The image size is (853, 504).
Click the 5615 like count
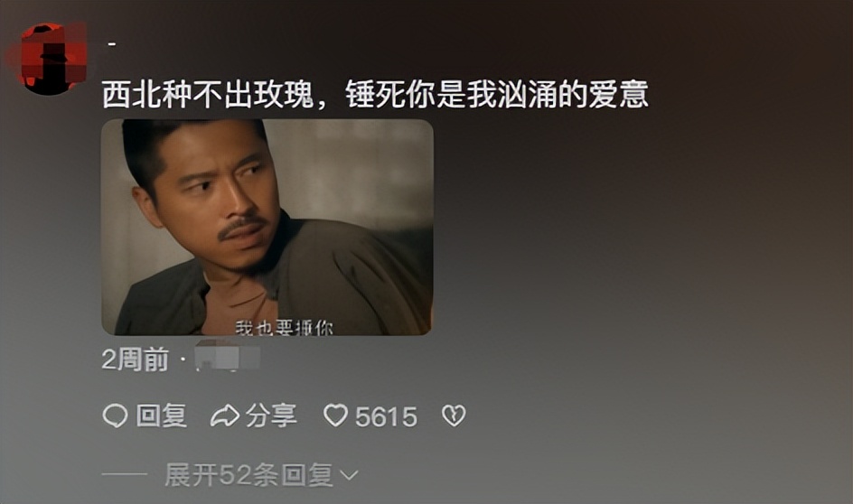click(x=386, y=417)
